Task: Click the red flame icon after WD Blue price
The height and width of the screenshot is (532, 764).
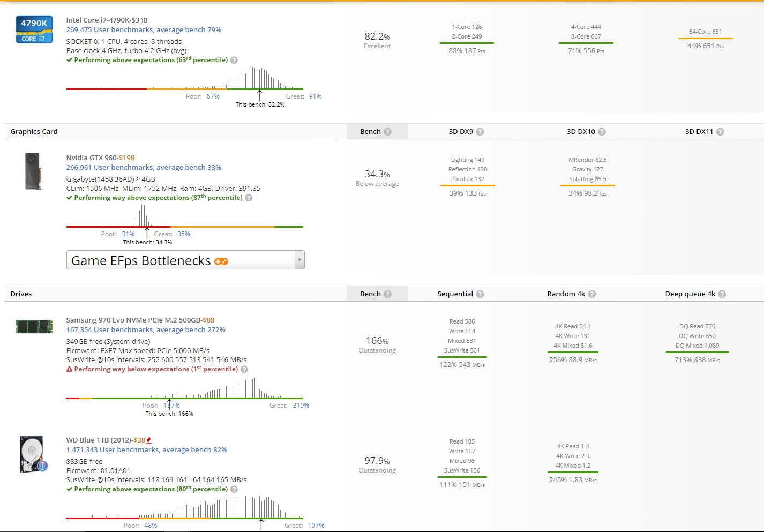Action: (x=148, y=440)
